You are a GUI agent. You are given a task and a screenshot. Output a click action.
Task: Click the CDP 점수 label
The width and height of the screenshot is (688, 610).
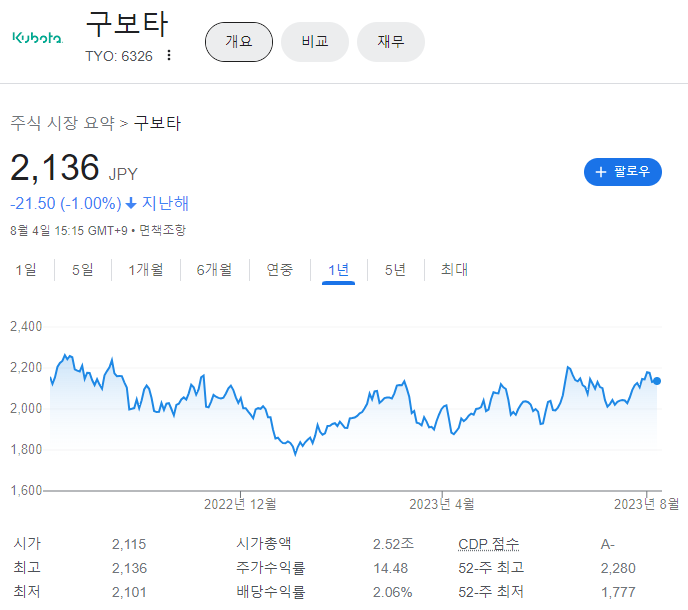tap(488, 544)
